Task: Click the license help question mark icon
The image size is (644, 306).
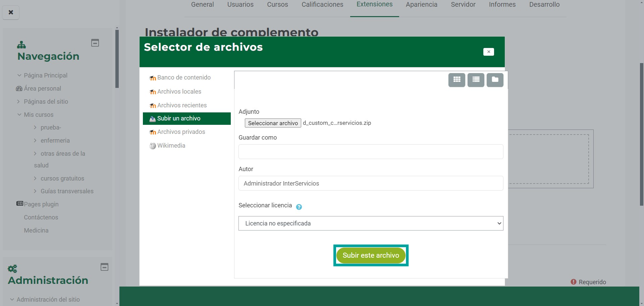Action: pos(299,207)
